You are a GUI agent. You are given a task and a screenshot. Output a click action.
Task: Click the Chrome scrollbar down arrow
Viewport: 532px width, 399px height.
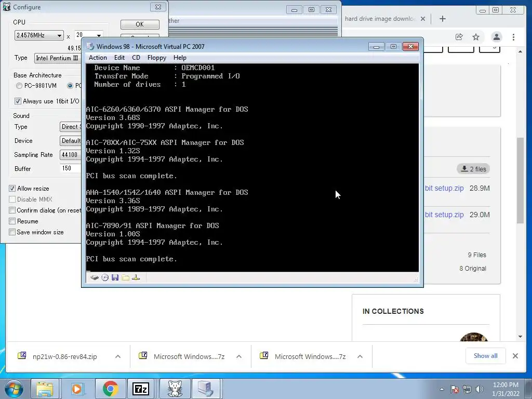coord(521,337)
